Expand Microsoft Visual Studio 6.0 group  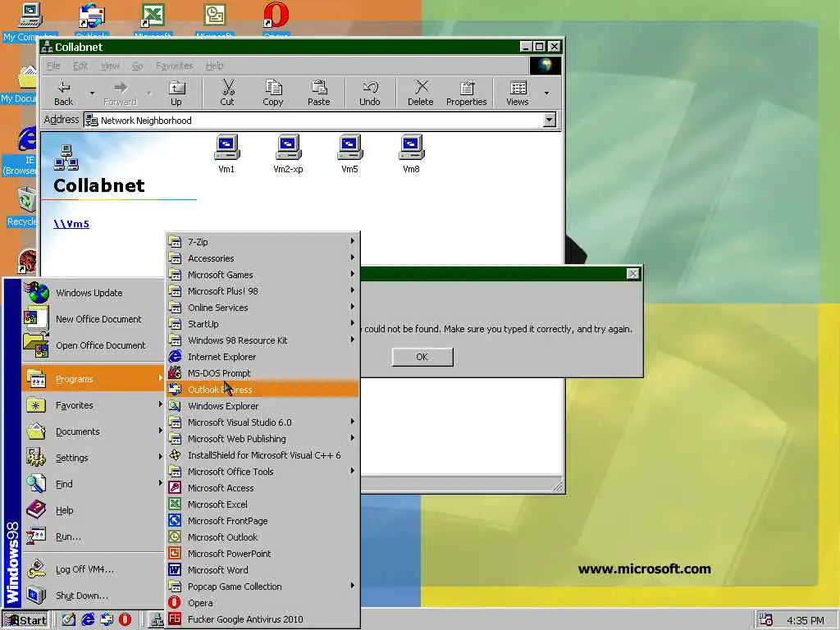[x=262, y=422]
